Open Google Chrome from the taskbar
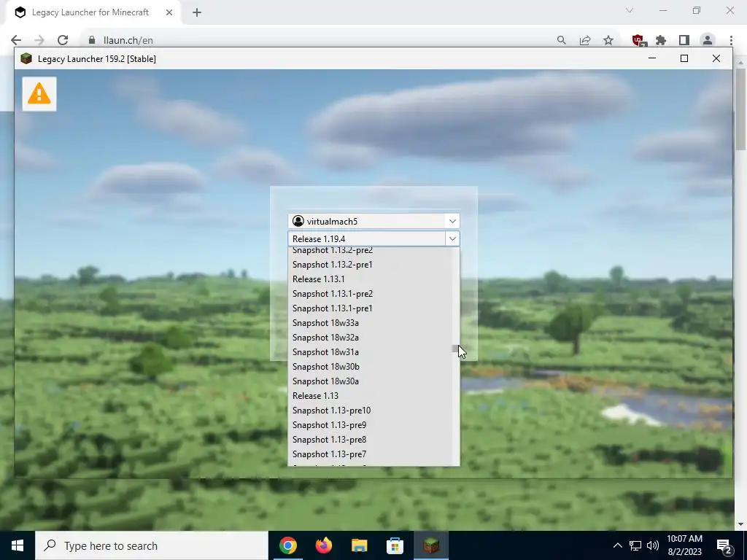747x560 pixels. 287,545
